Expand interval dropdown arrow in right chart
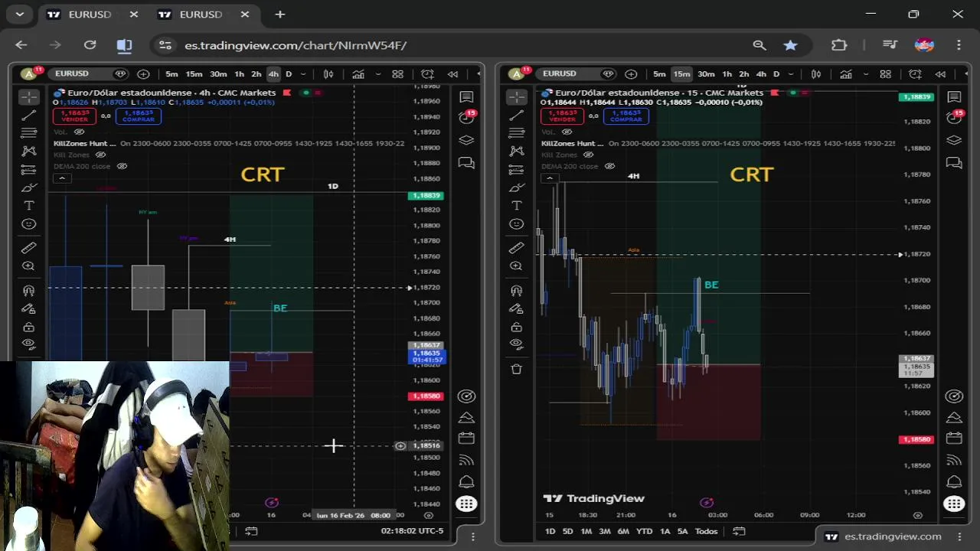 tap(791, 74)
